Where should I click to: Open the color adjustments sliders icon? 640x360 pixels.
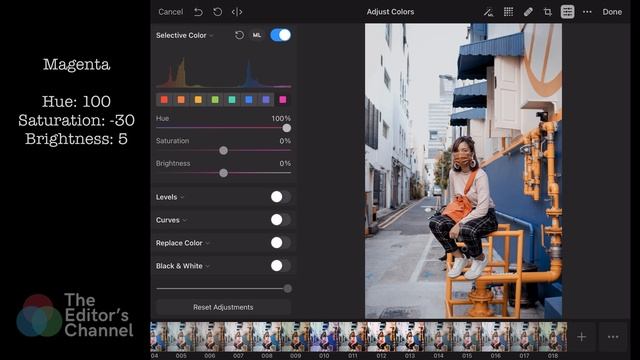(x=567, y=12)
